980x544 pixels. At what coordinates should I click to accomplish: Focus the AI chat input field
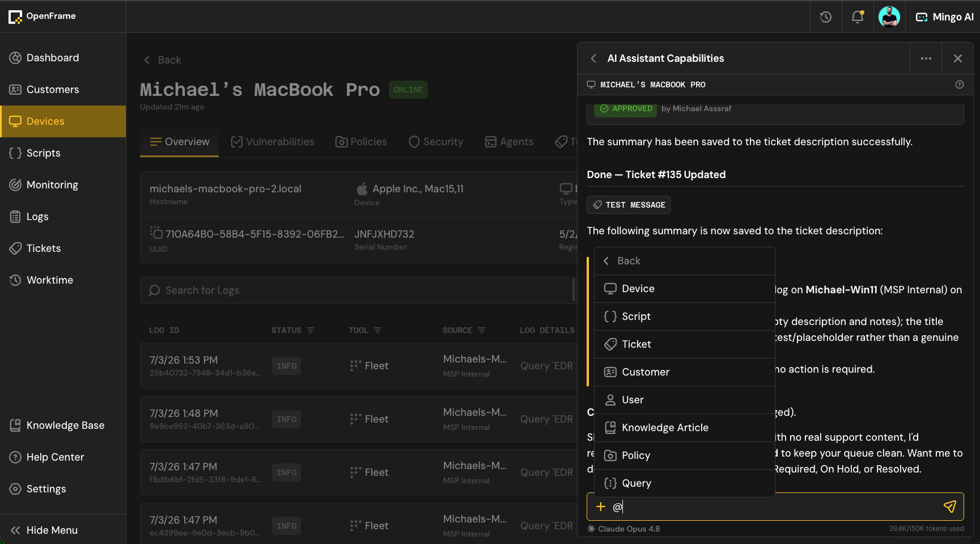click(775, 507)
